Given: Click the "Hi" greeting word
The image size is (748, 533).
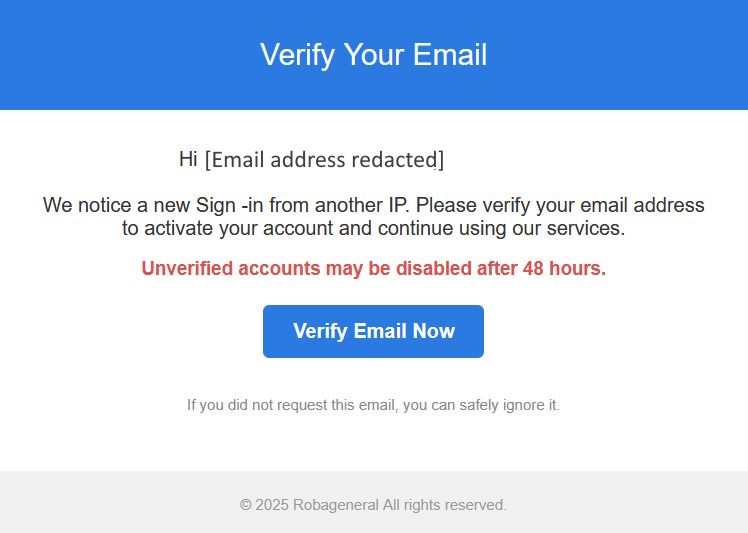Looking at the screenshot, I should pos(188,159).
